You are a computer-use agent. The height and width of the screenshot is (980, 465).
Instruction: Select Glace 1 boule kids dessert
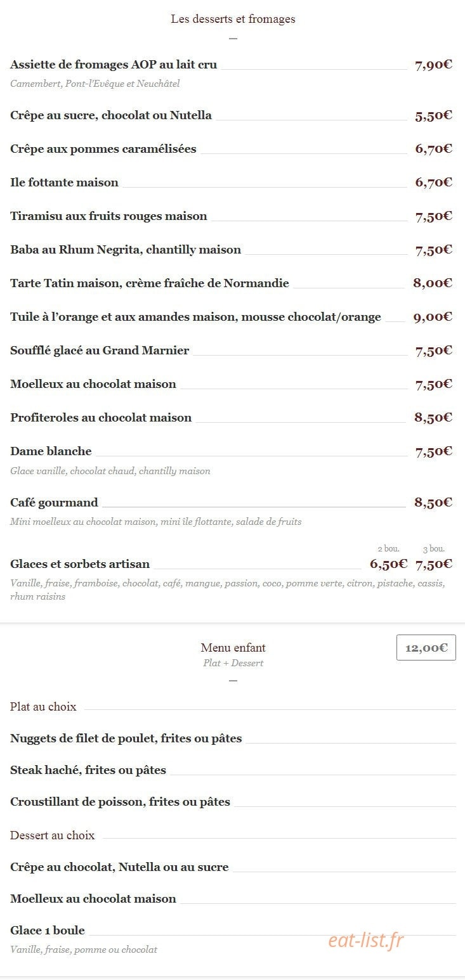48,931
